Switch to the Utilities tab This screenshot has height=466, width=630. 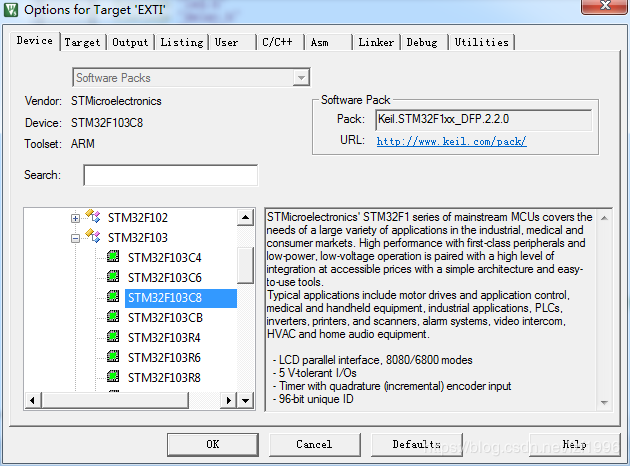coord(481,42)
